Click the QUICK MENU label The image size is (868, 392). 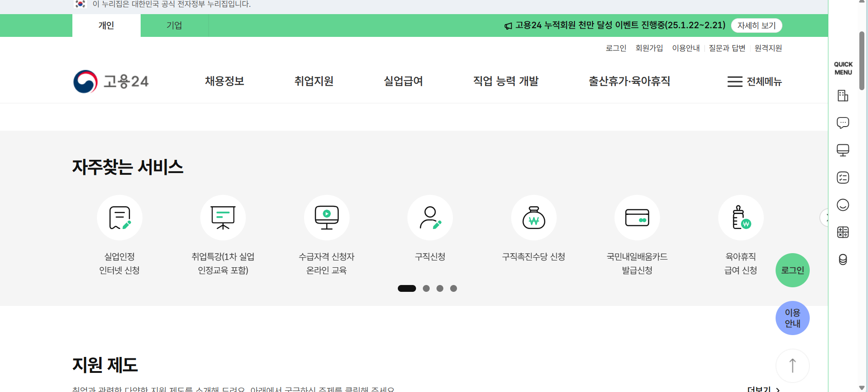[x=843, y=68]
